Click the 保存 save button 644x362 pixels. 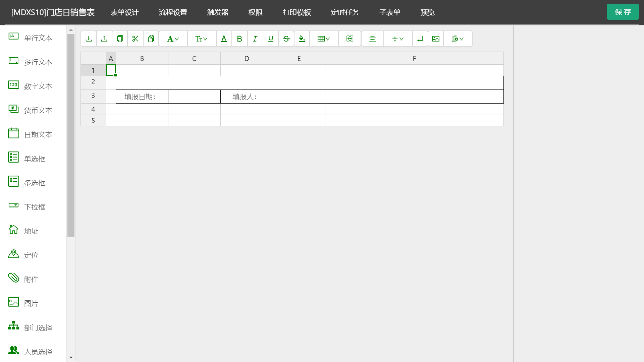pyautogui.click(x=623, y=12)
